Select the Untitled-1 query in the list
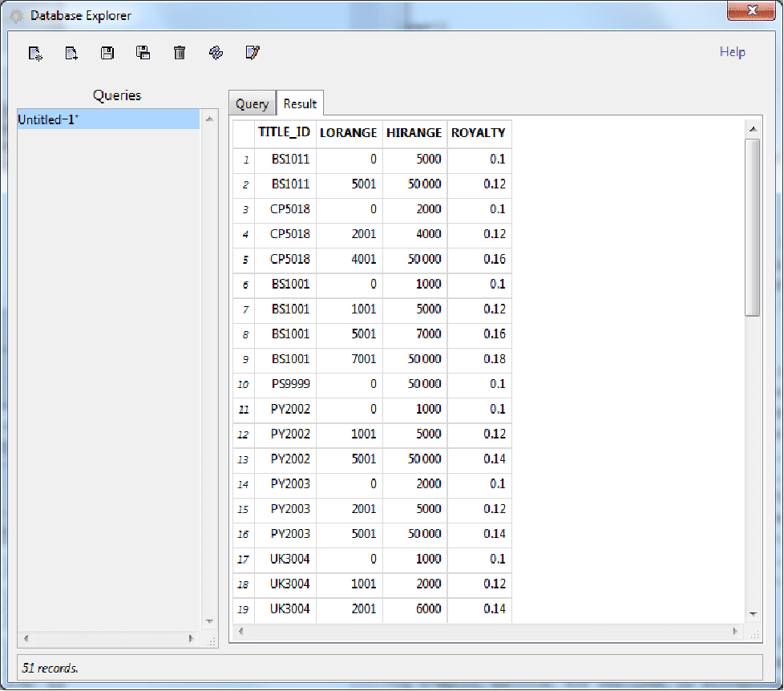The image size is (784, 691). (x=108, y=119)
